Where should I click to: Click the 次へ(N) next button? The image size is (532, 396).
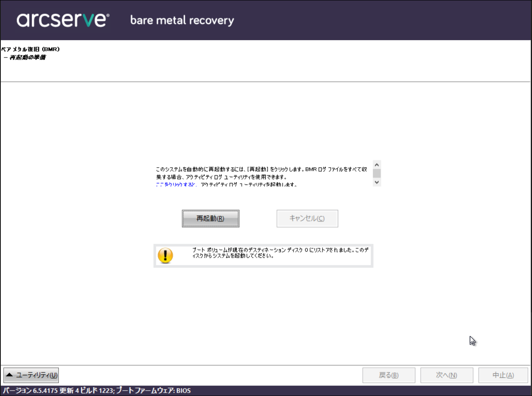pyautogui.click(x=447, y=375)
